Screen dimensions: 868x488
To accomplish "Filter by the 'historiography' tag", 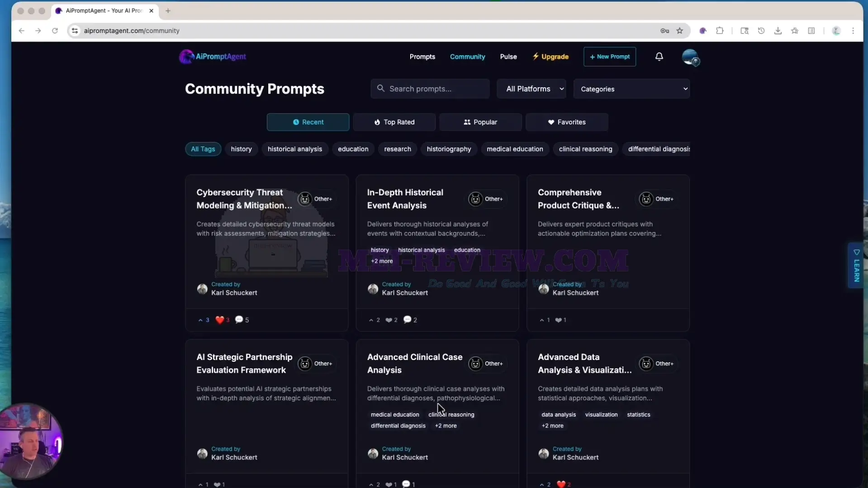I will click(x=449, y=149).
